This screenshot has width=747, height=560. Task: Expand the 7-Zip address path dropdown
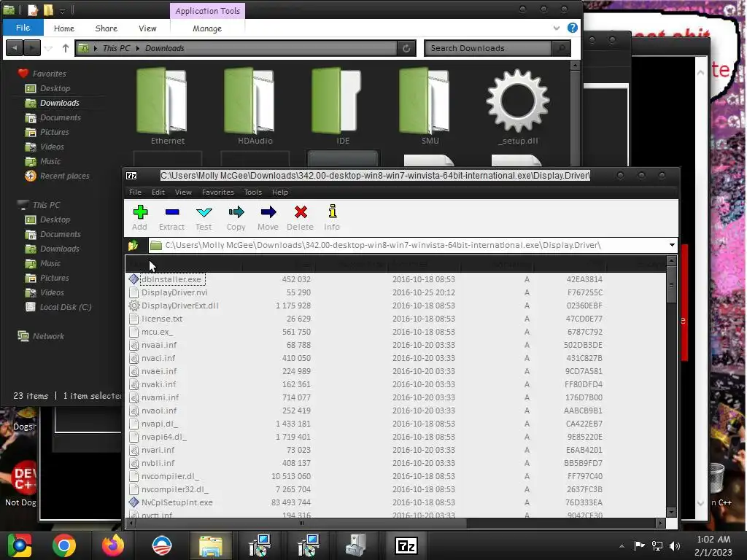point(672,245)
